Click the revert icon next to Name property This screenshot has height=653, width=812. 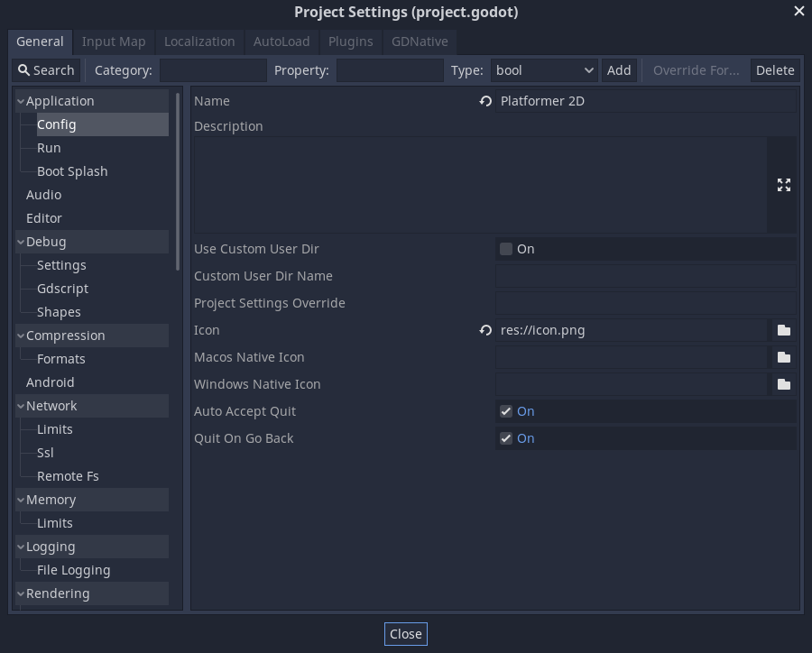[x=485, y=101]
